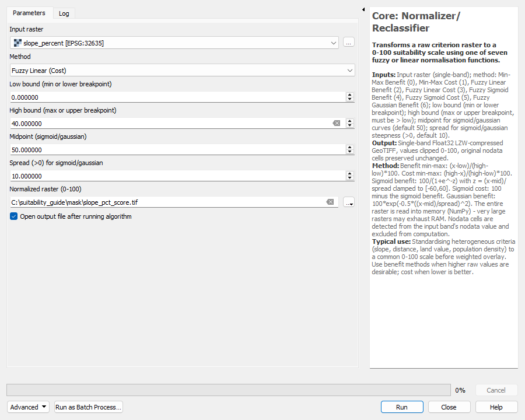Clear the Normalized raster output path
Screen dimensions: 525x420
[330, 202]
